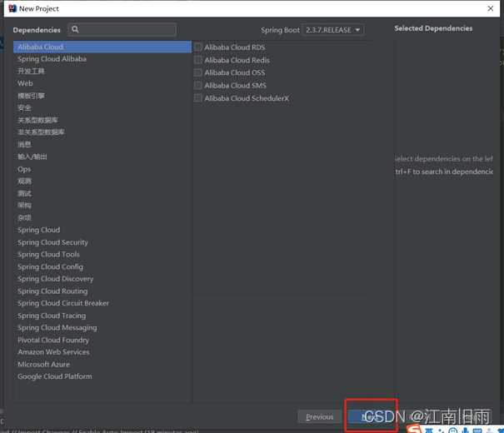Viewport: 504px width, 433px height.
Task: Select the Web category
Action: coord(102,83)
